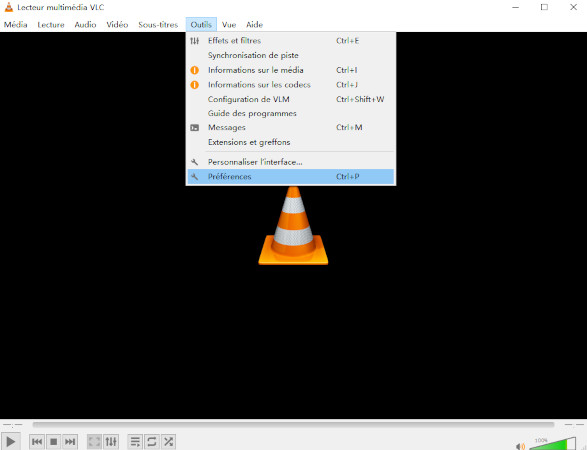Screen dimensions: 587x450
Task: Select Extensions et greffons
Action: coord(291,142)
